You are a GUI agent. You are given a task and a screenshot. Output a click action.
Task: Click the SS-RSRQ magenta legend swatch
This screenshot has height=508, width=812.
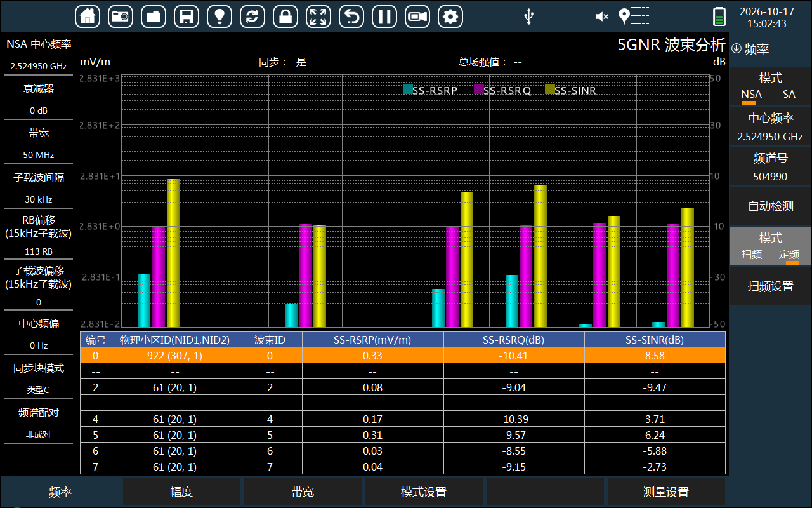pos(479,90)
